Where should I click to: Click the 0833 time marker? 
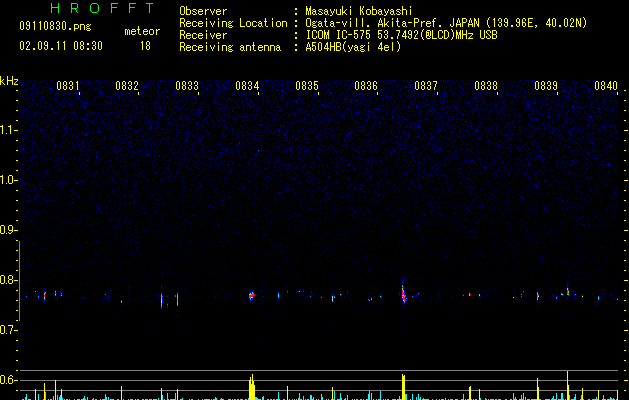coord(187,86)
